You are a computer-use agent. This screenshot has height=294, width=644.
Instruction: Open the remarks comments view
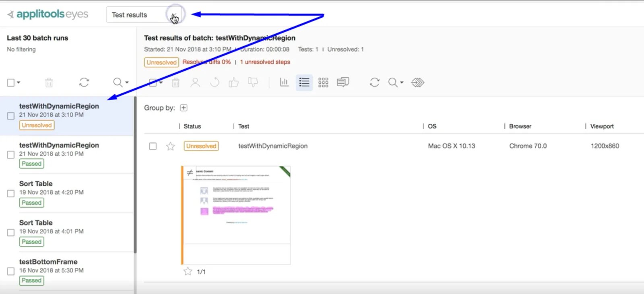(343, 82)
